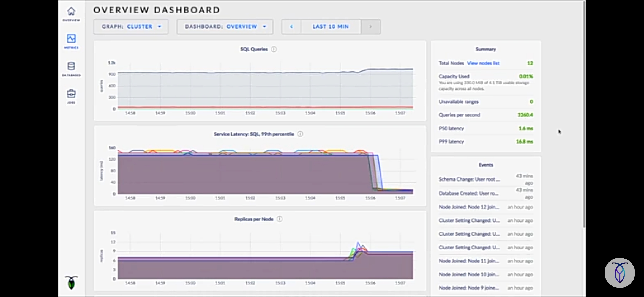Open the Database Created event entry
The height and width of the screenshot is (297, 644).
coord(468,193)
